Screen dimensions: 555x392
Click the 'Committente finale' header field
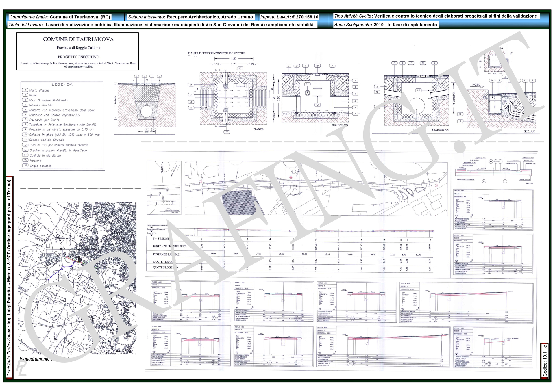[60, 17]
